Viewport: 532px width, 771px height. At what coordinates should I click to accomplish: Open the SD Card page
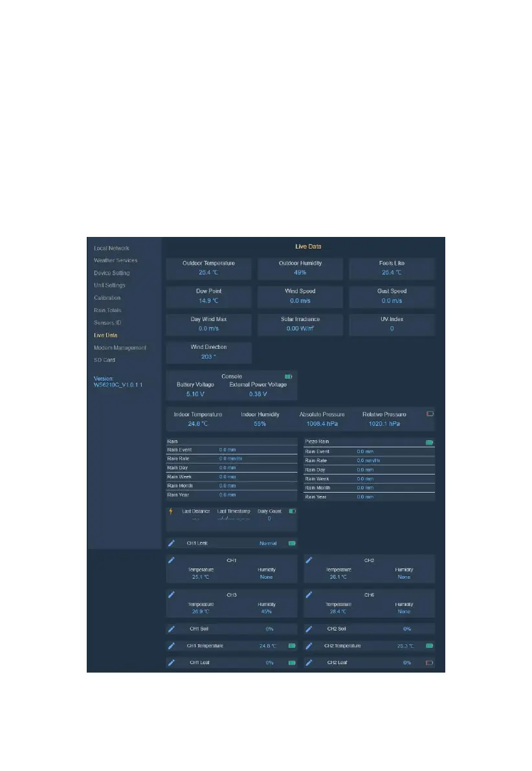pyautogui.click(x=104, y=360)
